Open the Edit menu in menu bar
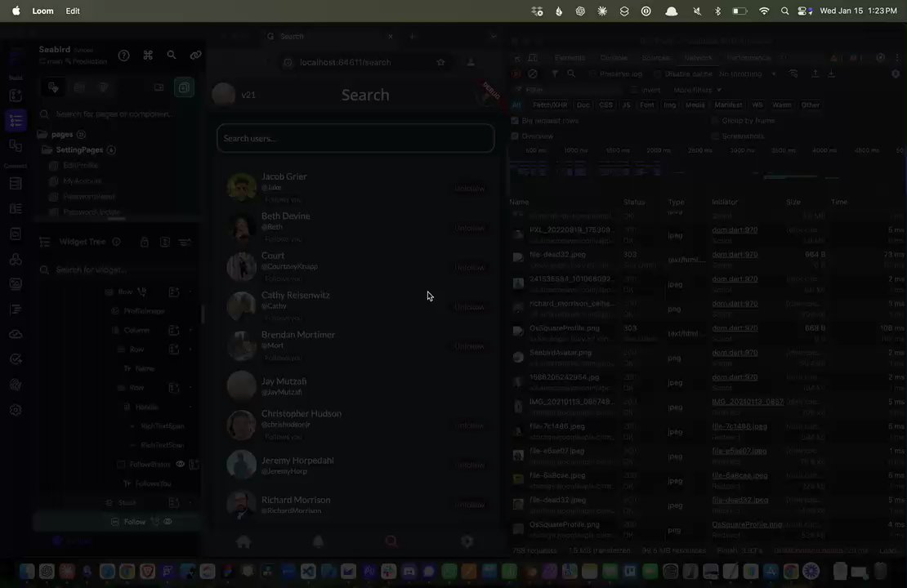Image resolution: width=907 pixels, height=588 pixels. click(73, 11)
